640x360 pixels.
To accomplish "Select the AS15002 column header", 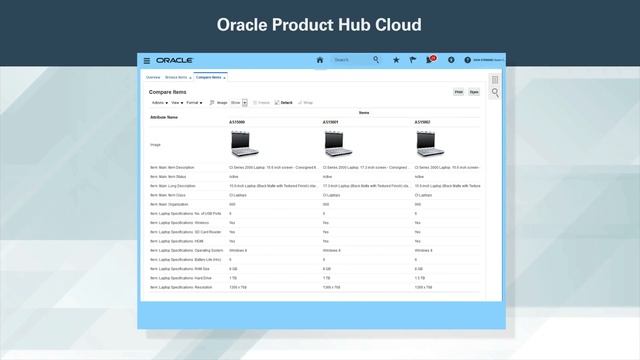I will point(422,122).
